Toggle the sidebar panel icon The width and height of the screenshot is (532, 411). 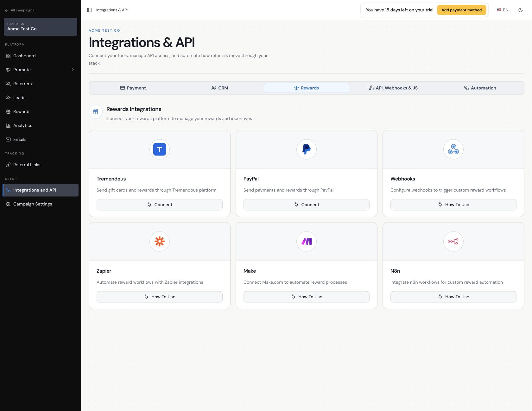(x=89, y=10)
